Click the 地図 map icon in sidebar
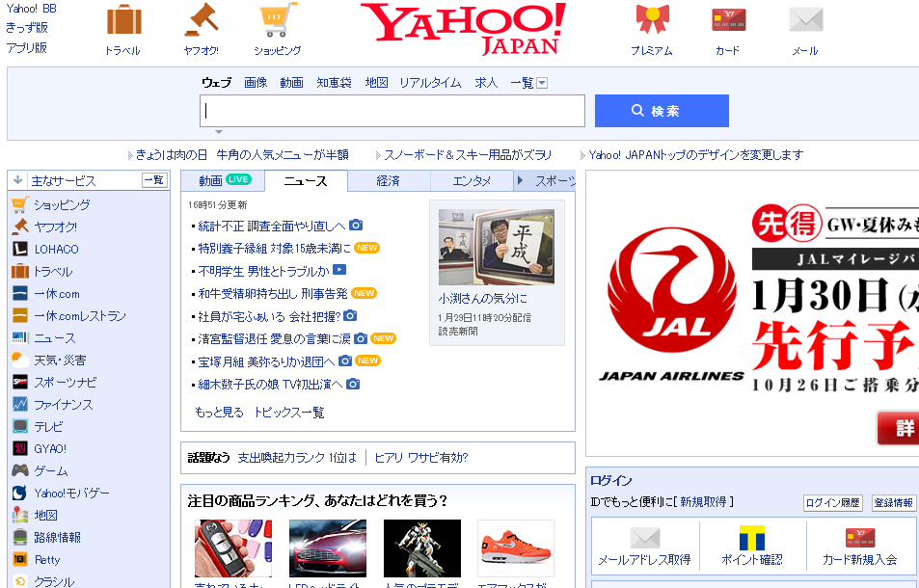This screenshot has width=919, height=588. tap(20, 515)
